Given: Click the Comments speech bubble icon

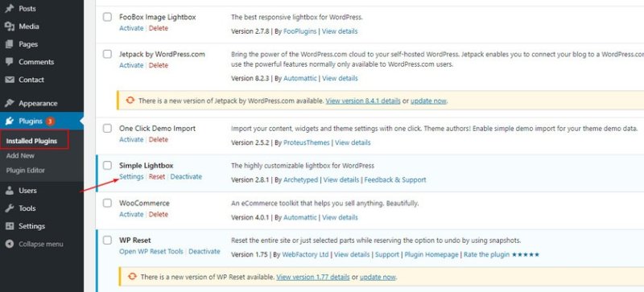Looking at the screenshot, I should pos(10,62).
